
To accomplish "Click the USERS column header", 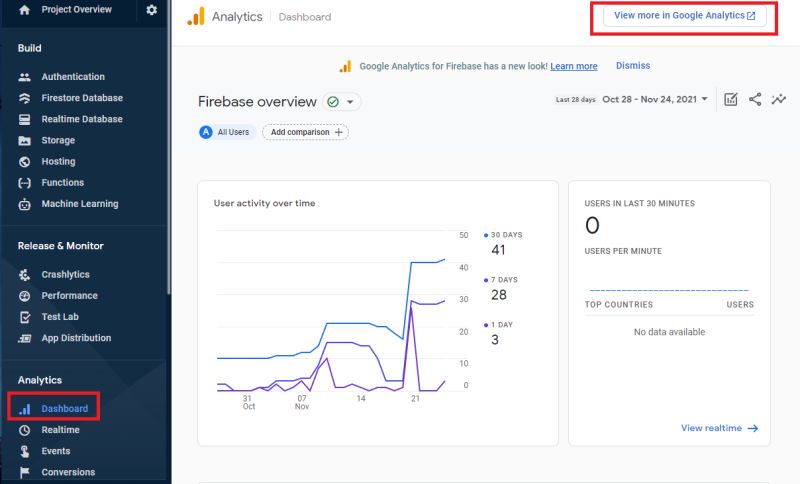I will point(740,304).
